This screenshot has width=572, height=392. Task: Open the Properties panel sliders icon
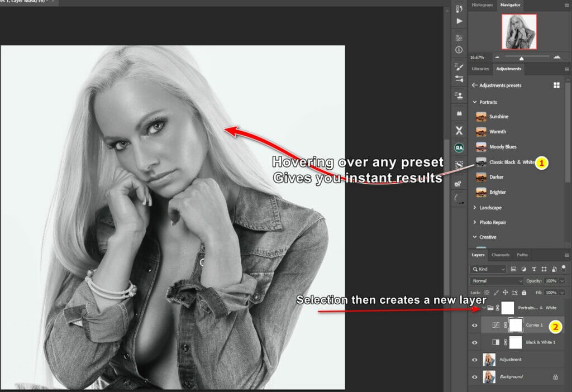pos(459,37)
